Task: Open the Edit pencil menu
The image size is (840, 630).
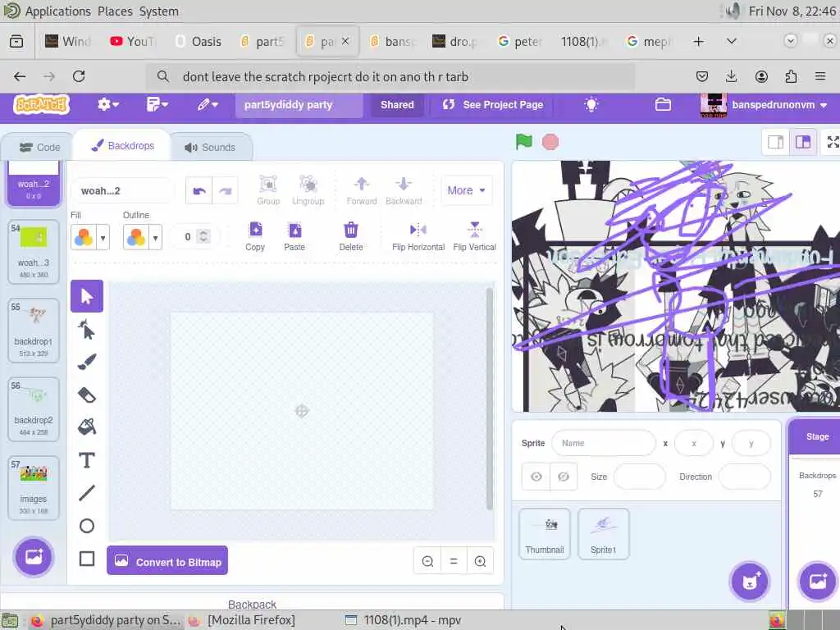Action: 208,104
